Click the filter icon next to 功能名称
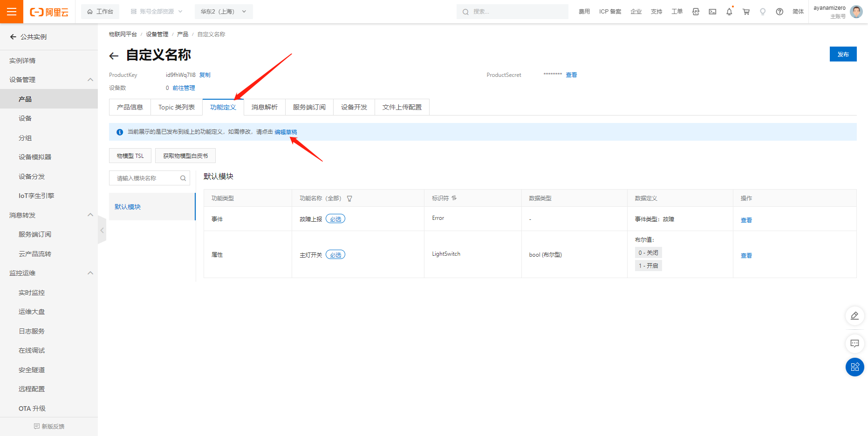 (x=349, y=198)
